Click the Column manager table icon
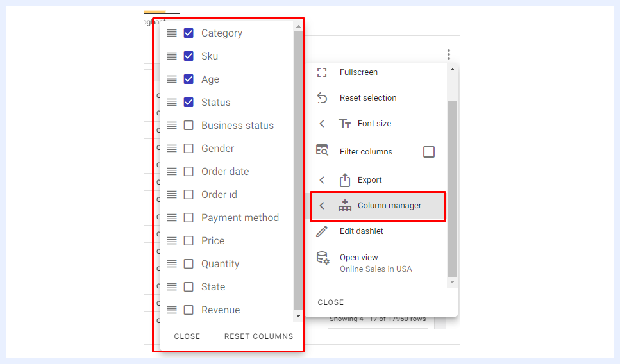The width and height of the screenshot is (620, 364). (345, 206)
